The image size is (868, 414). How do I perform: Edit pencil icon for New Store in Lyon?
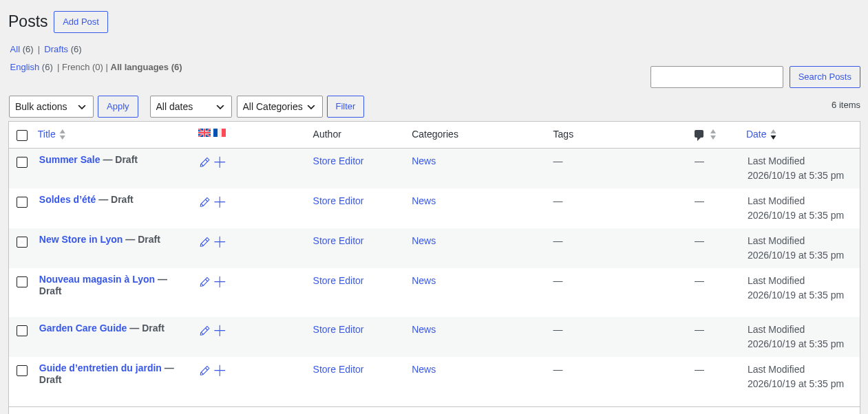[x=204, y=242]
